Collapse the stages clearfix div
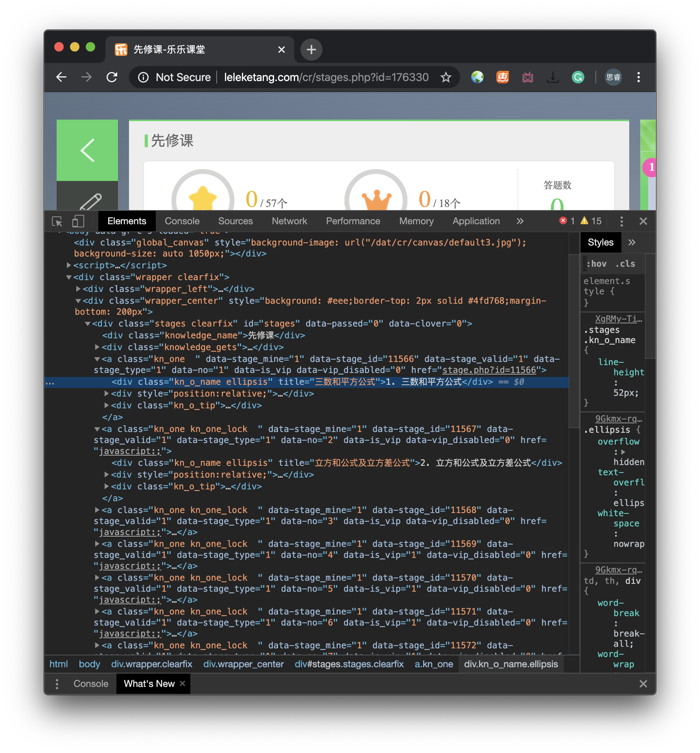This screenshot has width=700, height=753. point(88,323)
